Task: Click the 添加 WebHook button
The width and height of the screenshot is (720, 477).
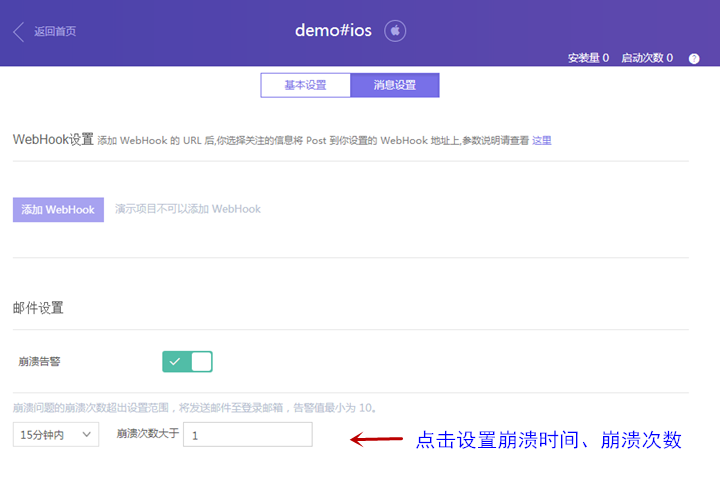Action: [58, 210]
